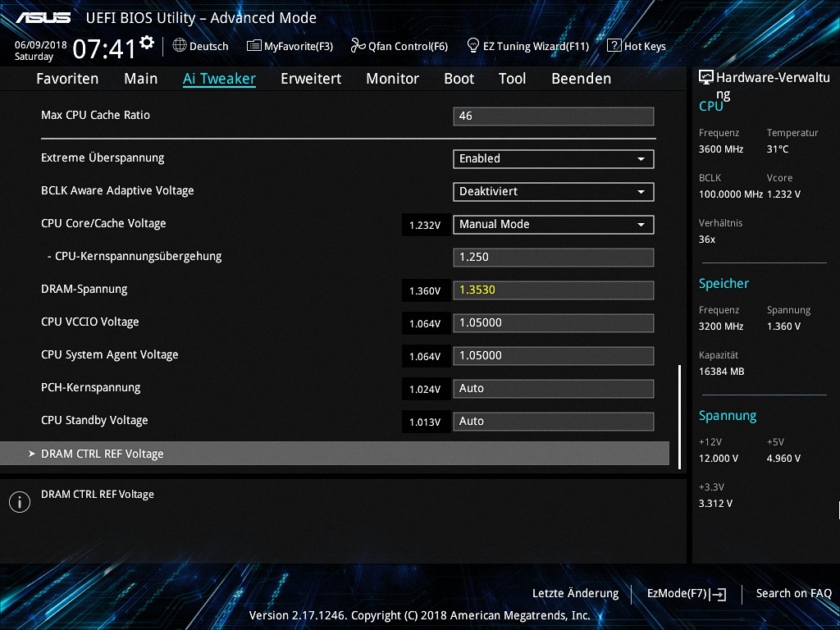Click the BCLK 100.0000 MHz value
The height and width of the screenshot is (630, 840).
(731, 194)
